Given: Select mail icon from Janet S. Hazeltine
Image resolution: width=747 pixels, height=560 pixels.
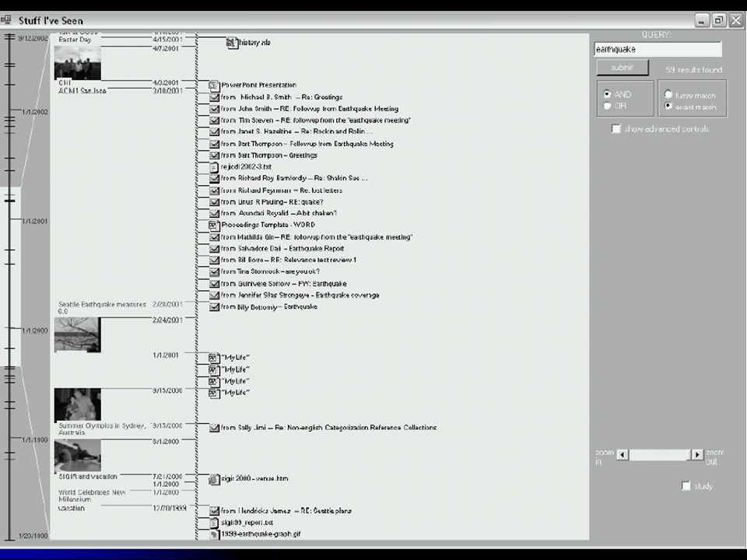Looking at the screenshot, I should pos(215,131).
